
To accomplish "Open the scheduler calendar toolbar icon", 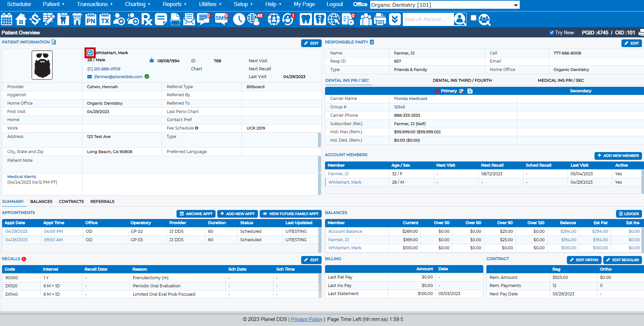I will click(x=7, y=20).
